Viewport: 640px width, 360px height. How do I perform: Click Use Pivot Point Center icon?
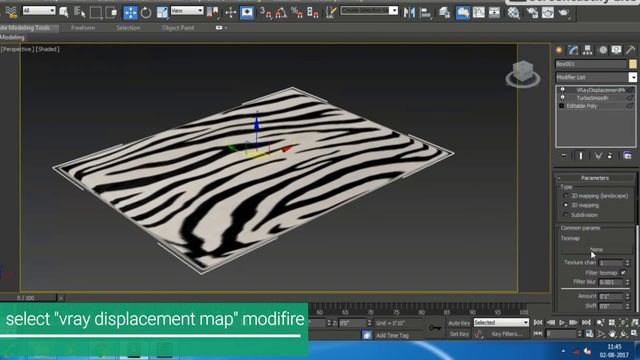pos(212,13)
